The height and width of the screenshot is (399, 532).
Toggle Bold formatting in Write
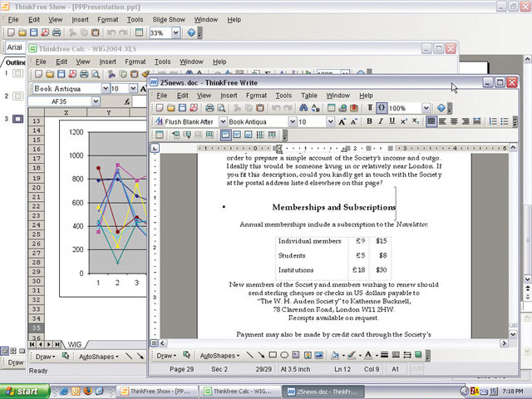coord(369,121)
